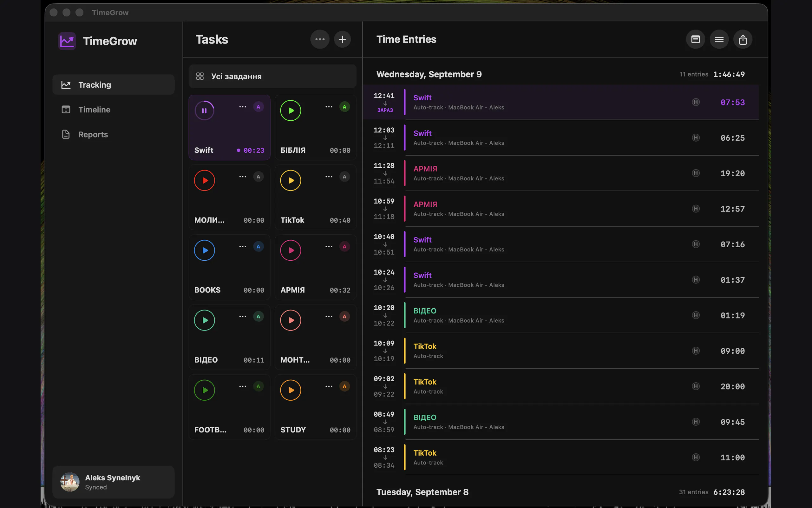The image size is (812, 508).
Task: Click the Tuesday, September 8 date header
Action: pyautogui.click(x=422, y=492)
